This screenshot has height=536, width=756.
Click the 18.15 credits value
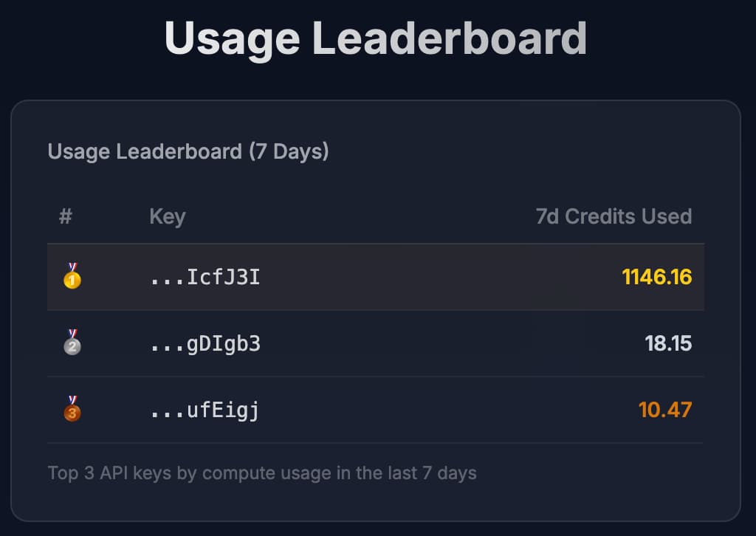pyautogui.click(x=667, y=344)
